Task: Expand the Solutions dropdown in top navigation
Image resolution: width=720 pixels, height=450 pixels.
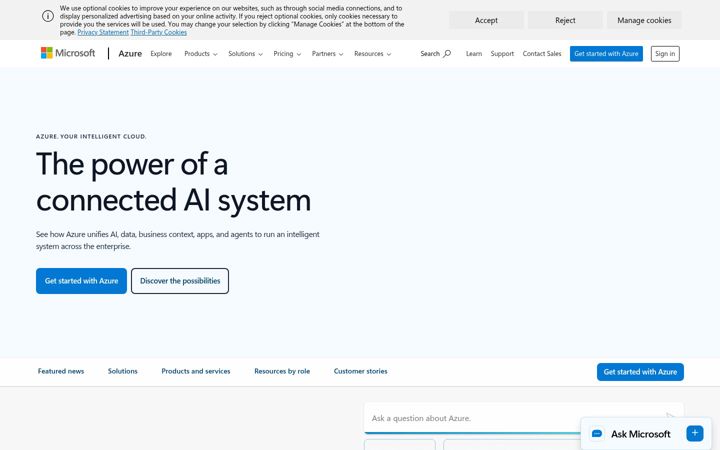Action: (245, 54)
